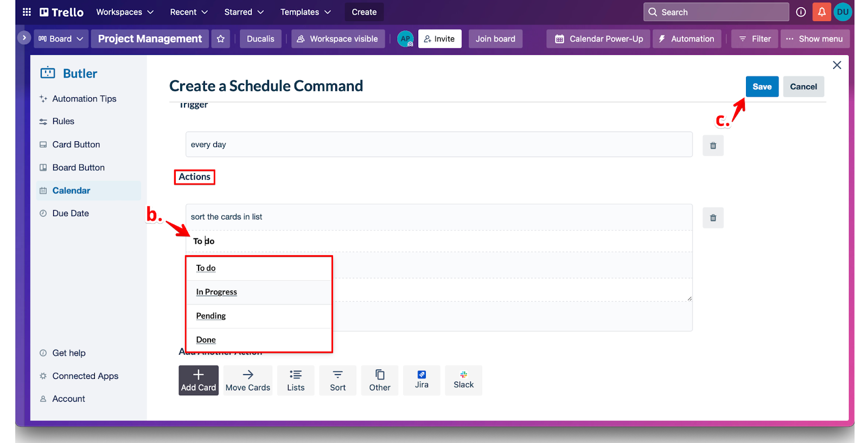Delete the 'every day' trigger
The image size is (868, 443).
[713, 145]
